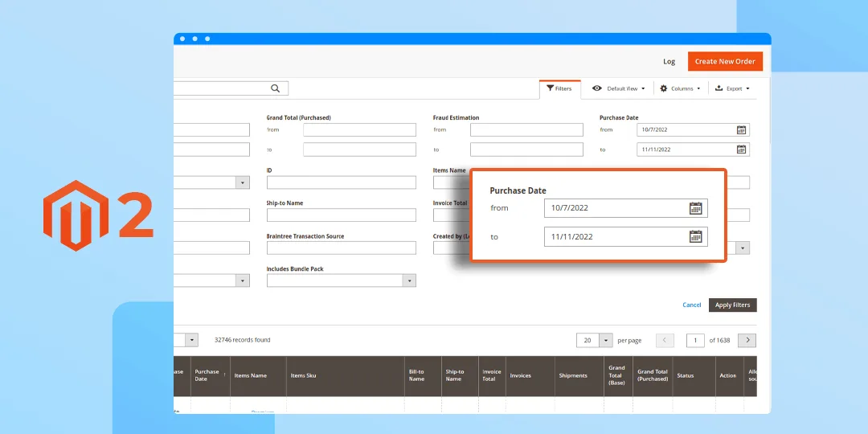868x434 pixels.
Task: Click Grand Total (Purchased) to input
Action: pyautogui.click(x=360, y=149)
